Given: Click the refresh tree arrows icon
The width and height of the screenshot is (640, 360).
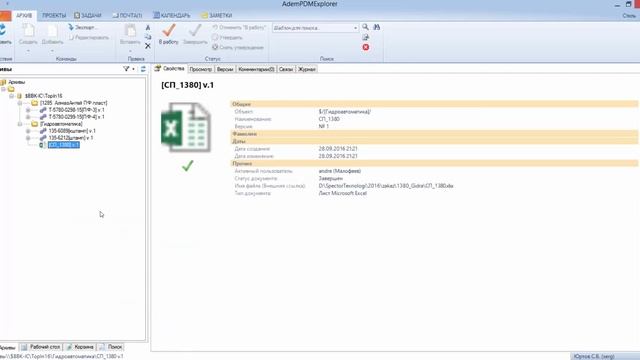Looking at the screenshot, I should click(143, 69).
